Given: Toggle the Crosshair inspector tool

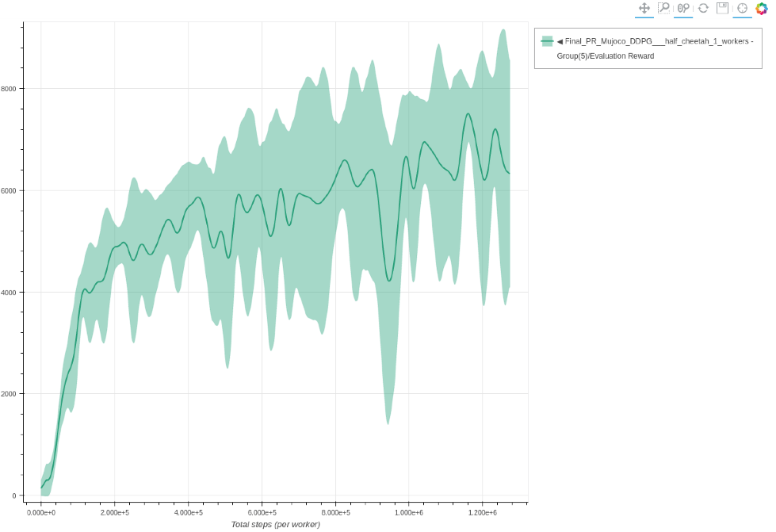Looking at the screenshot, I should tap(742, 8).
